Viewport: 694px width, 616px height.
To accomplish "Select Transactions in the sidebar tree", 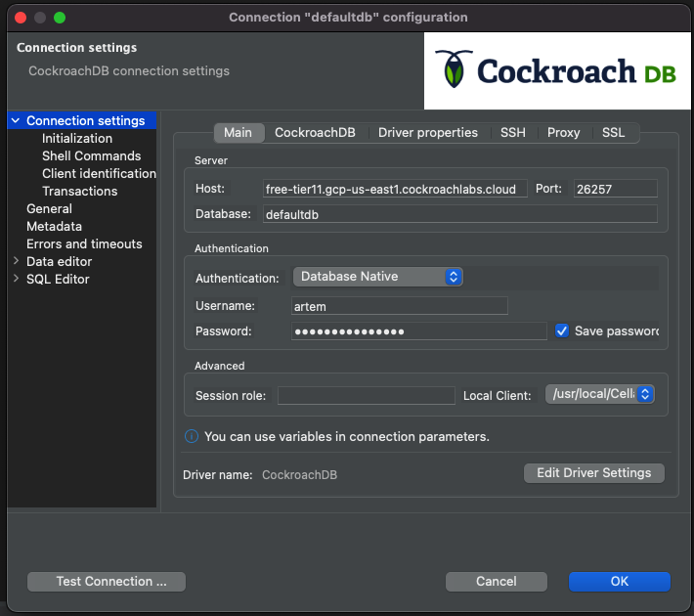I will 80,191.
